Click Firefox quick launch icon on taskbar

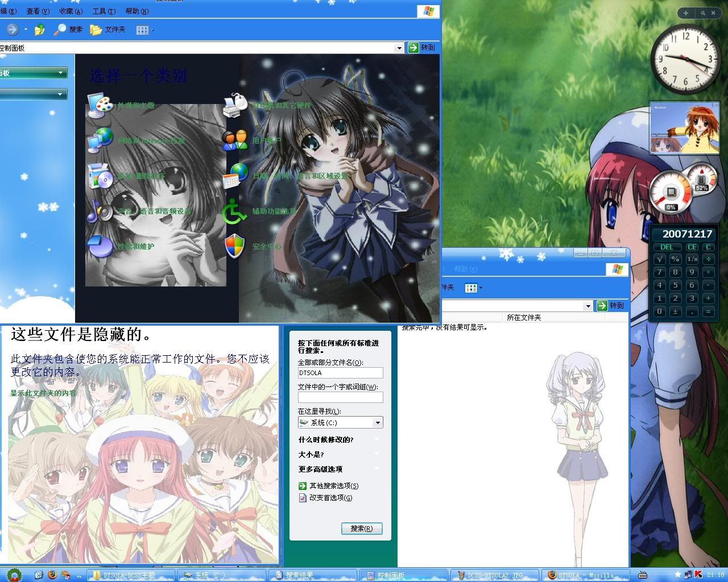click(52, 575)
